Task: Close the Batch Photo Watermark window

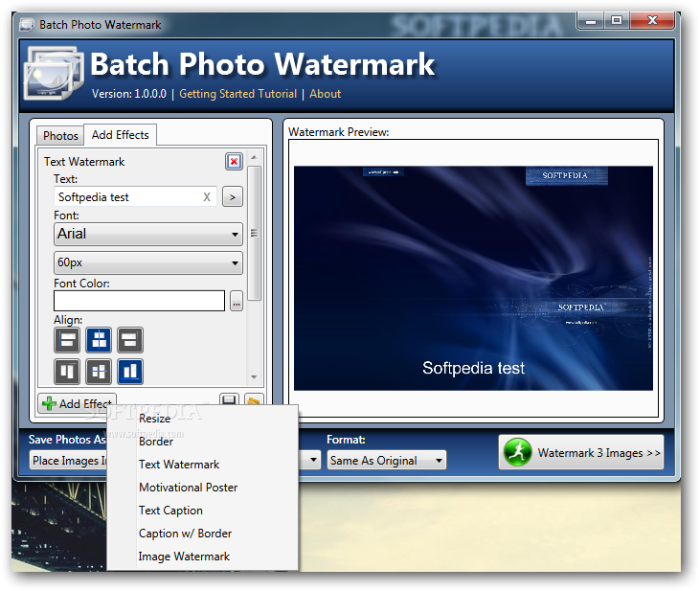Action: (x=652, y=20)
